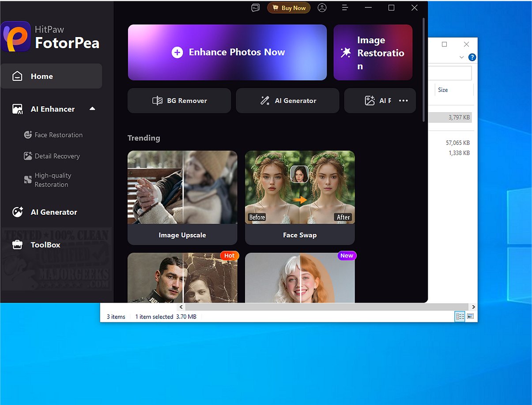
Task: Collapse the AI Enhancer section
Action: 92,109
